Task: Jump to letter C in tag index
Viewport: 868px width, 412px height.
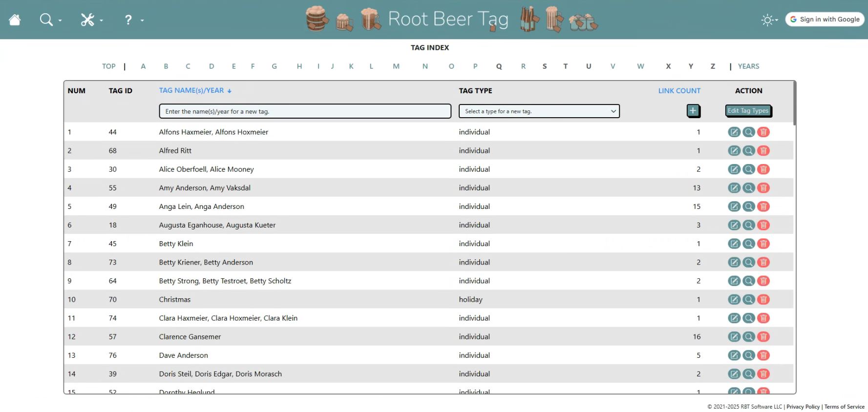Action: [x=188, y=66]
